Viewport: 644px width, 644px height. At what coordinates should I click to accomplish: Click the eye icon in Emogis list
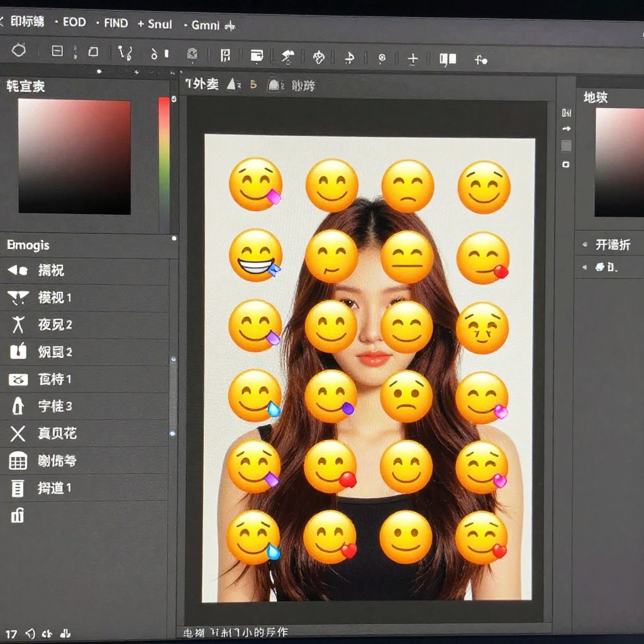(18, 379)
